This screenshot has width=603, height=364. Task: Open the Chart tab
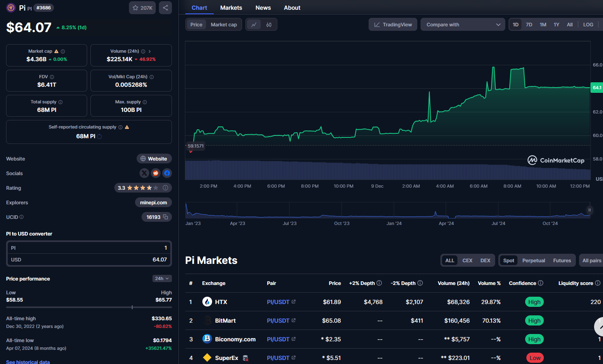[x=199, y=8]
